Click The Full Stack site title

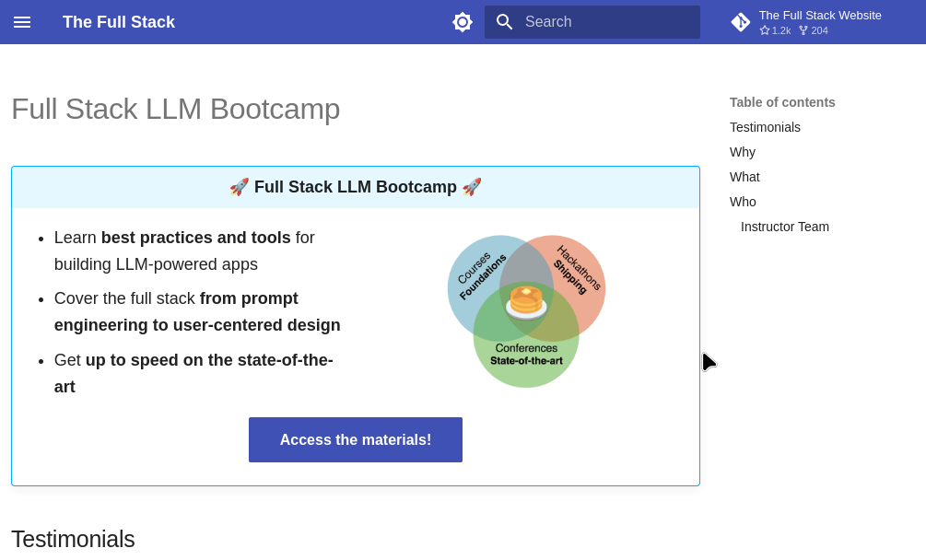(x=119, y=22)
